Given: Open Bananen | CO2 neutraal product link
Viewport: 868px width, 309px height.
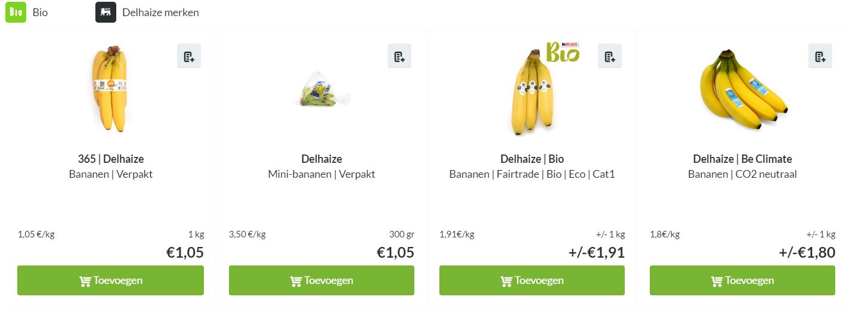Looking at the screenshot, I should [x=742, y=174].
